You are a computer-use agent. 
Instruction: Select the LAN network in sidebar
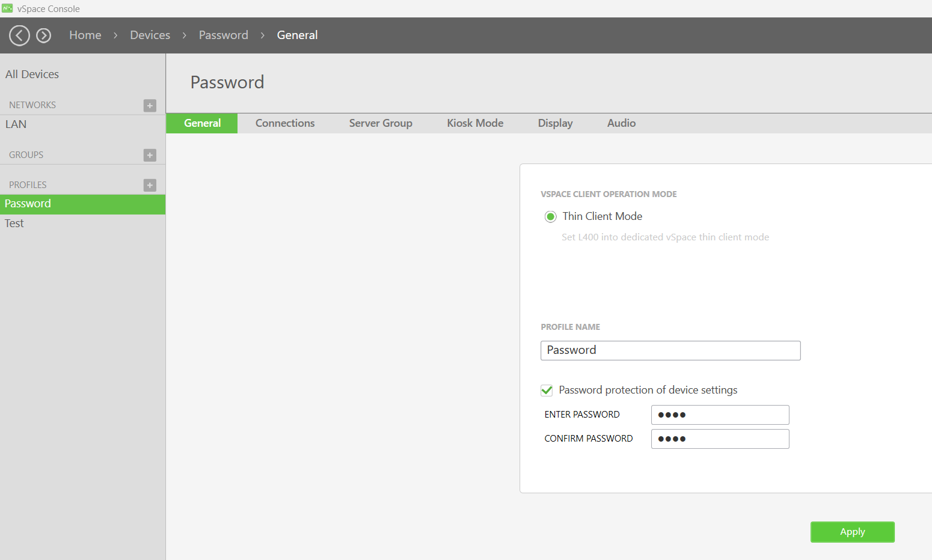82,124
